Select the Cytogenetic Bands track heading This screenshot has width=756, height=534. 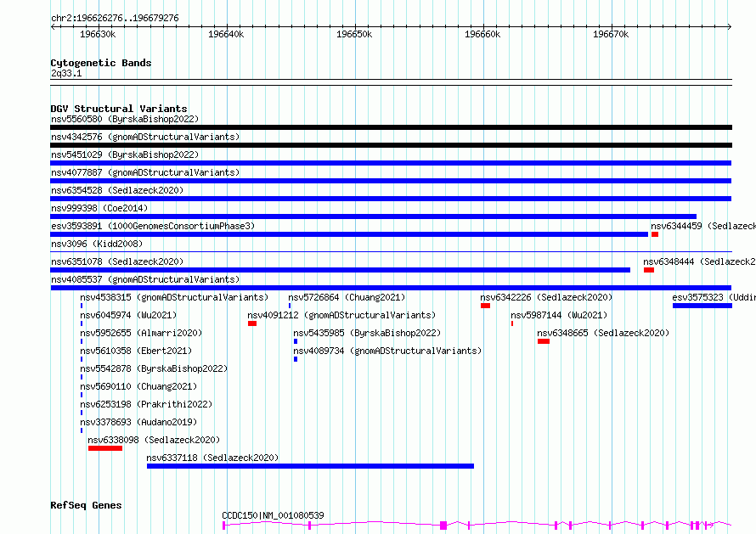click(x=101, y=63)
